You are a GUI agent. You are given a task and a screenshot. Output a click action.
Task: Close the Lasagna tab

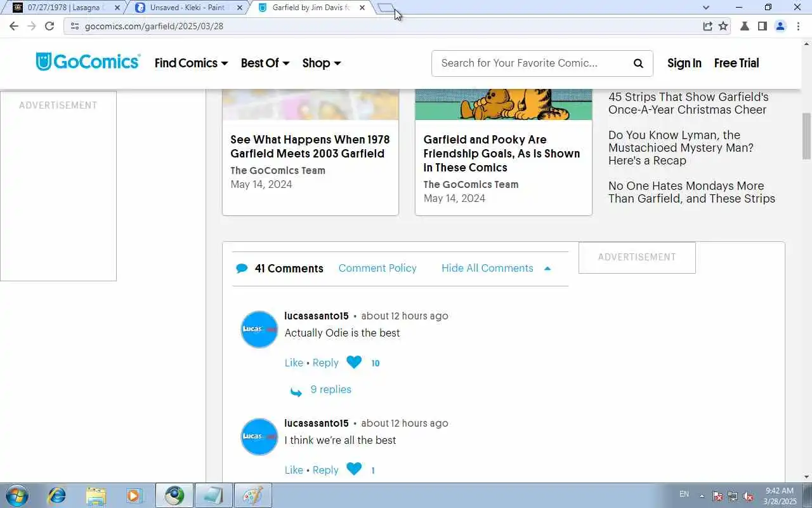click(117, 8)
